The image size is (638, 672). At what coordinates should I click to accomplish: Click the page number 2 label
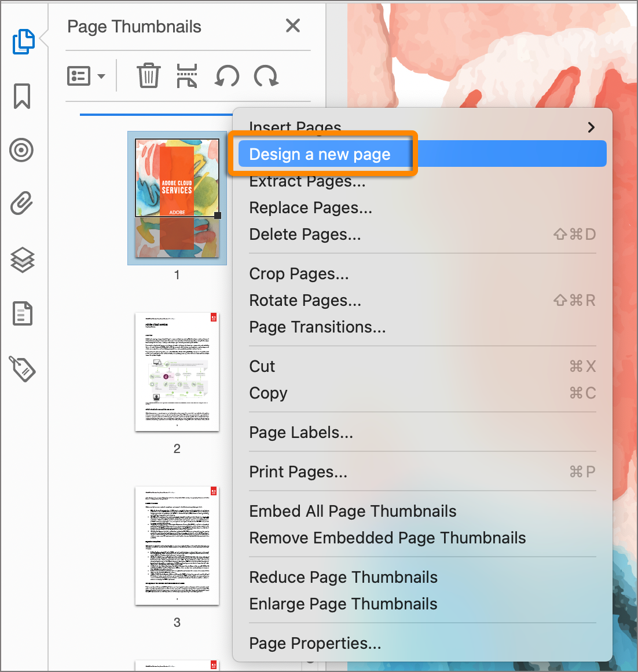pyautogui.click(x=177, y=448)
